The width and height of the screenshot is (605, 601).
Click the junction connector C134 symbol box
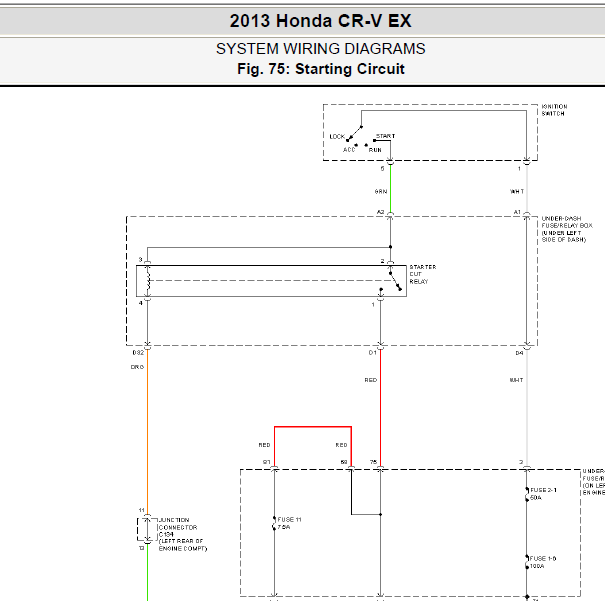tap(147, 530)
